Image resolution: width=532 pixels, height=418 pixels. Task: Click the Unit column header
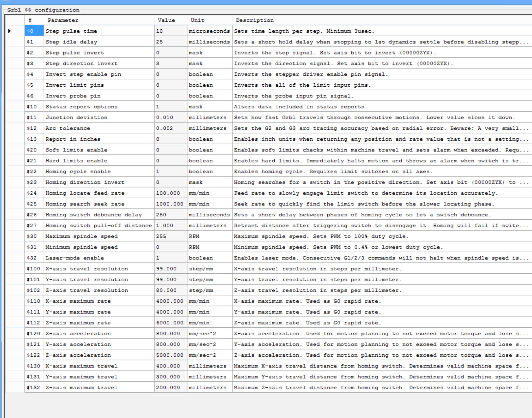pos(210,20)
